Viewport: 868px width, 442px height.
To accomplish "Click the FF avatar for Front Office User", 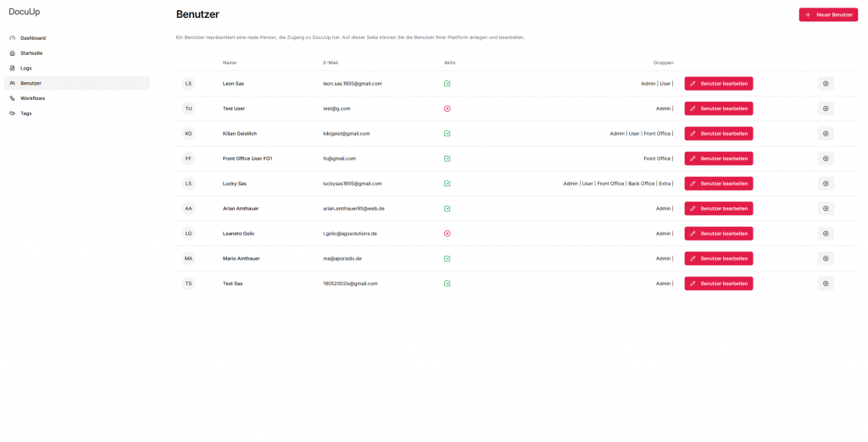I will point(188,158).
